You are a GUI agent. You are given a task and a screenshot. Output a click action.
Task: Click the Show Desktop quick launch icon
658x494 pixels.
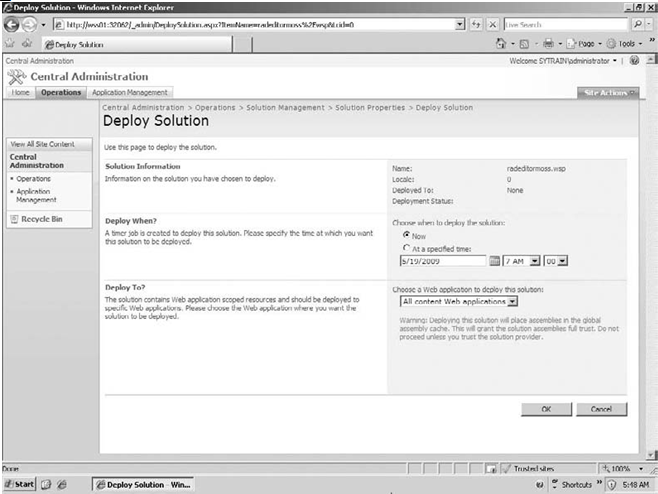[x=46, y=484]
